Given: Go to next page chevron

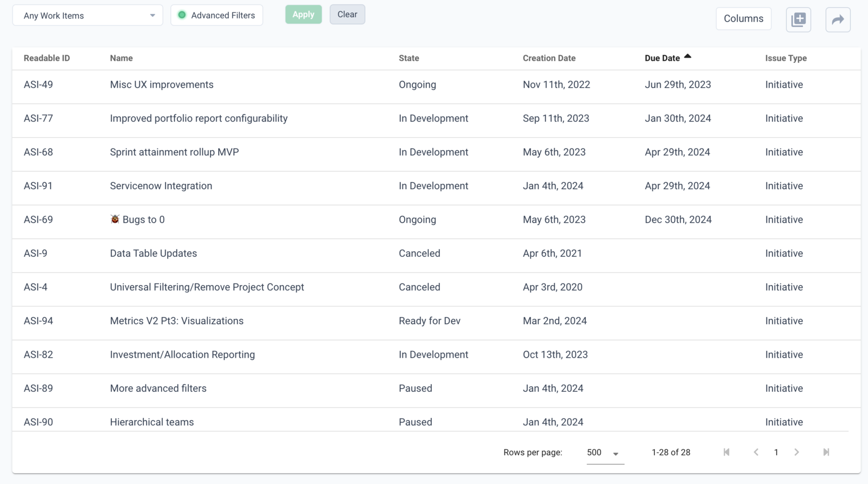Looking at the screenshot, I should tap(796, 452).
